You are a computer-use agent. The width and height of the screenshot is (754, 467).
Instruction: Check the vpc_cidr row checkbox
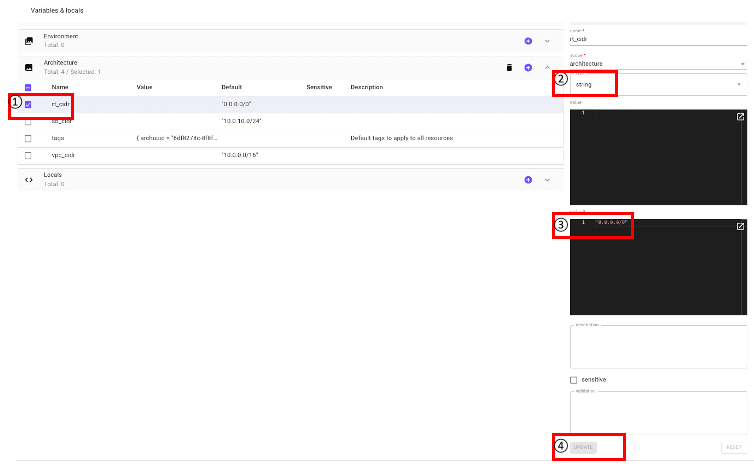(28, 155)
